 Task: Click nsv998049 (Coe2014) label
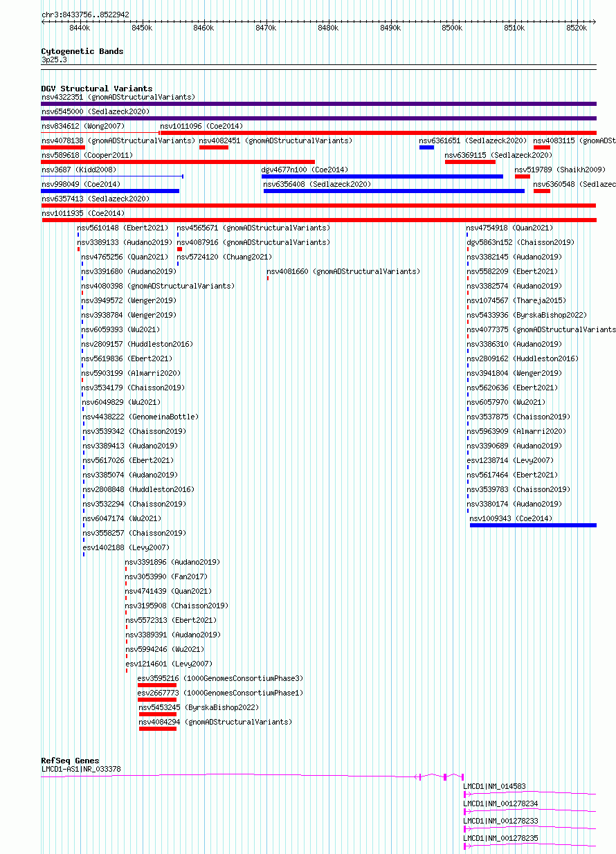point(81,184)
